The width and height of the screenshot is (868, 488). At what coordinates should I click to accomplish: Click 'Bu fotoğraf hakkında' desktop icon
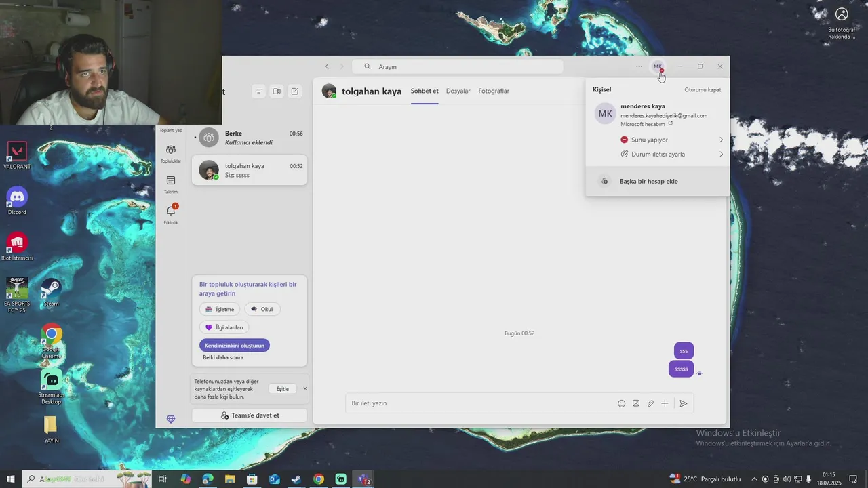(842, 23)
